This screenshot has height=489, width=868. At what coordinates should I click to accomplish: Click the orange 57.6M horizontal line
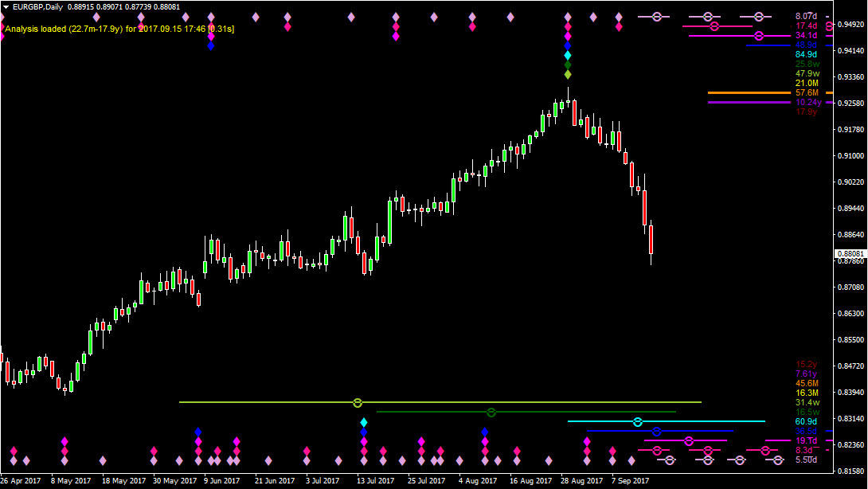point(749,93)
